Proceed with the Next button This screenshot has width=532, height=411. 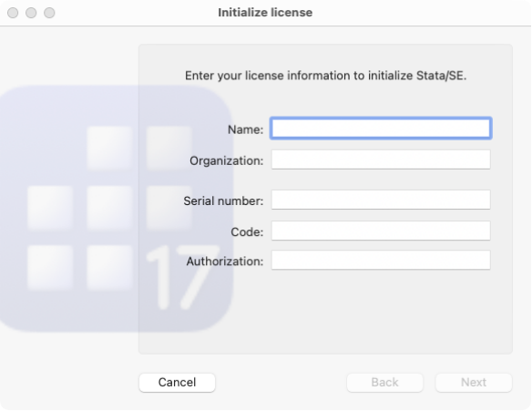click(x=474, y=383)
